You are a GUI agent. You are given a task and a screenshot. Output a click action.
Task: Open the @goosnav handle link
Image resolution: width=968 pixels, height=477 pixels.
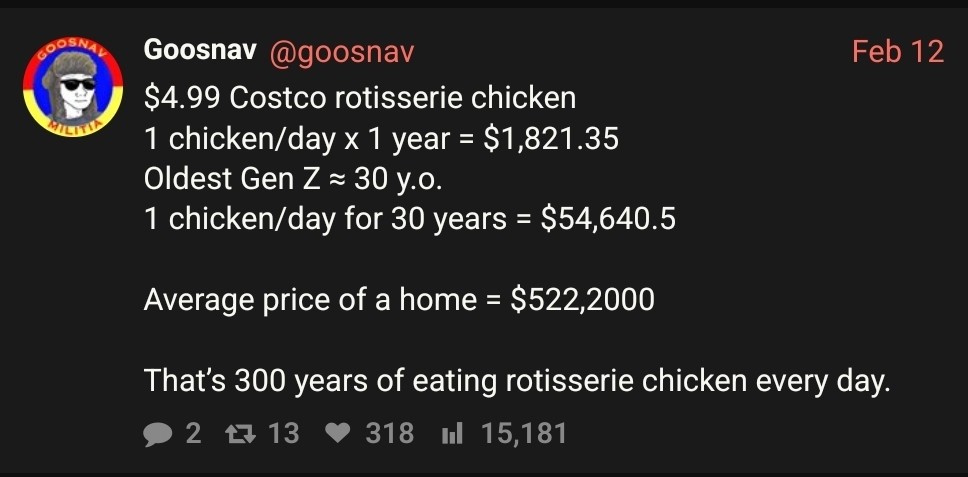pos(341,50)
